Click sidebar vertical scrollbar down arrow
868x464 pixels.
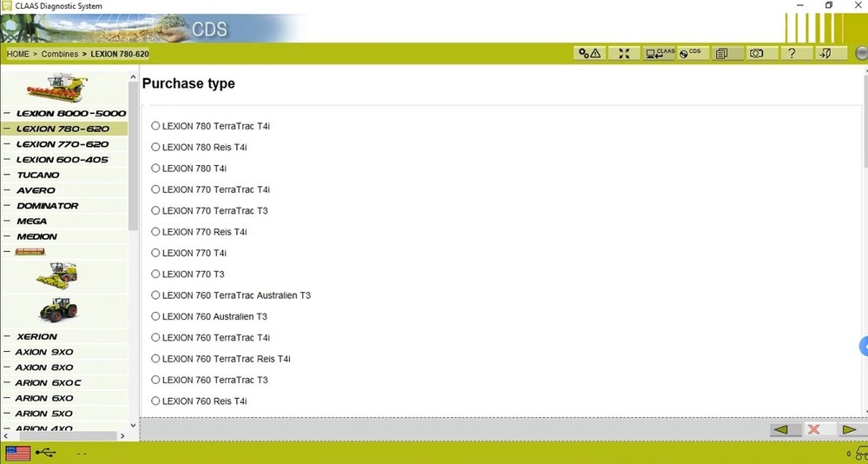[x=133, y=425]
